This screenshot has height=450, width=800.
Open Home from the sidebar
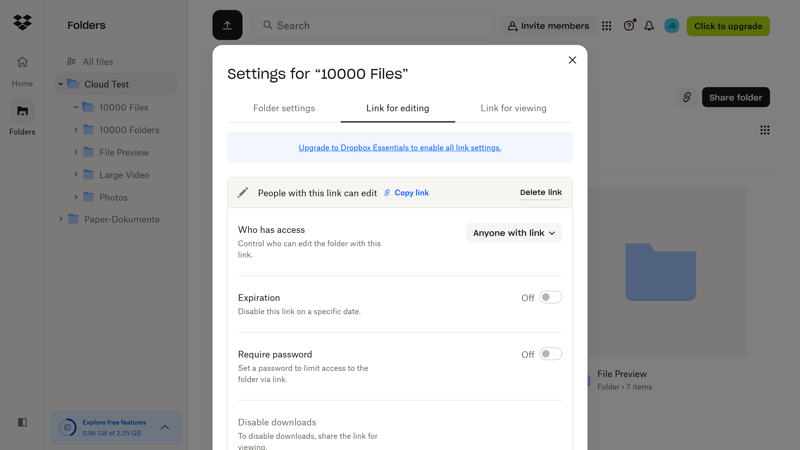point(22,71)
